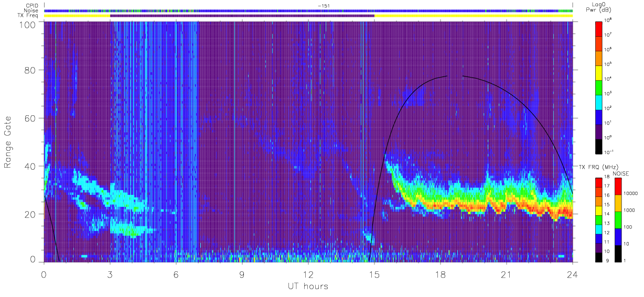Pick the green segment of Lag0 power colorbar
Screen dimensions: 644x297
coord(600,87)
